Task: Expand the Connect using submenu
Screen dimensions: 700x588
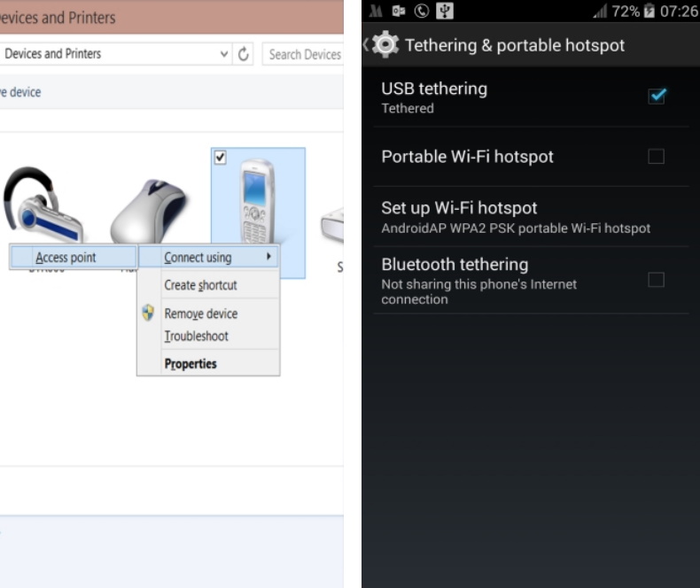Action: (x=208, y=258)
